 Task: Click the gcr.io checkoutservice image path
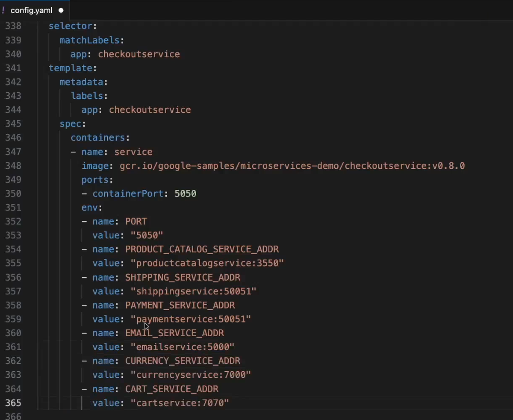(292, 166)
